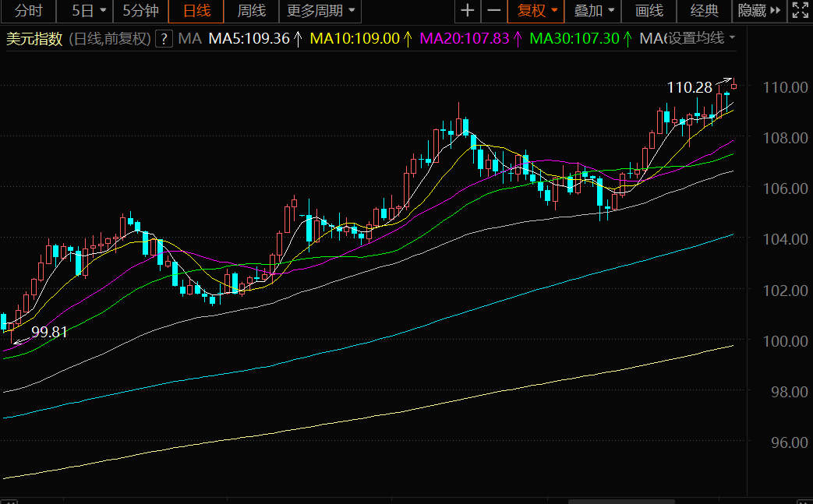Viewport: 813px width, 504px height.
Task: Open the 复权 adjustment dropdown
Action: click(x=538, y=11)
